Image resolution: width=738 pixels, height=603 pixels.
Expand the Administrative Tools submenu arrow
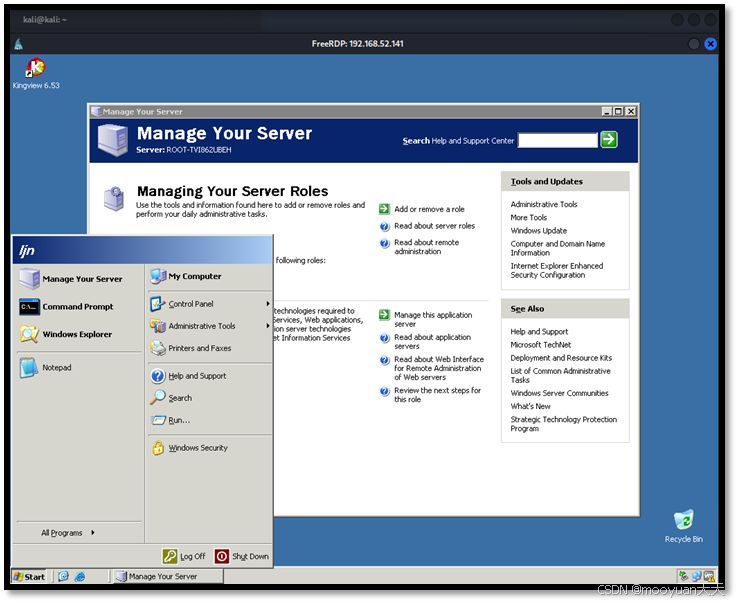click(267, 326)
